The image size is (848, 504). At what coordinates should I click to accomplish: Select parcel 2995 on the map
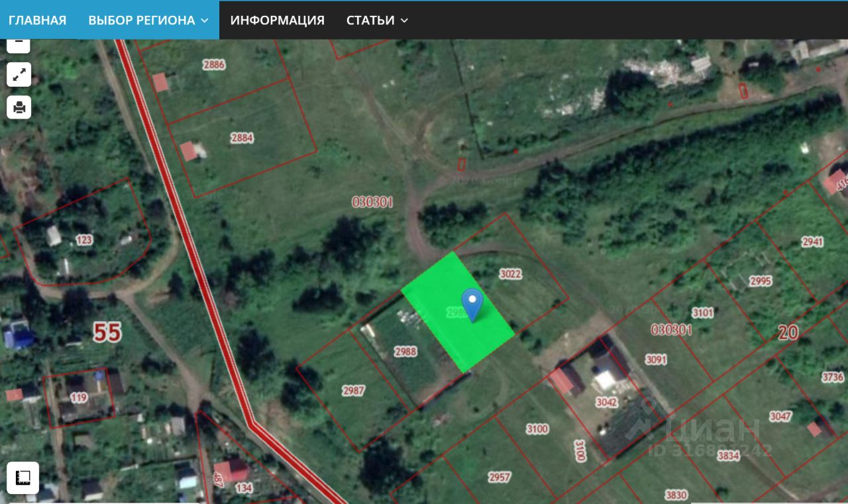click(x=761, y=281)
